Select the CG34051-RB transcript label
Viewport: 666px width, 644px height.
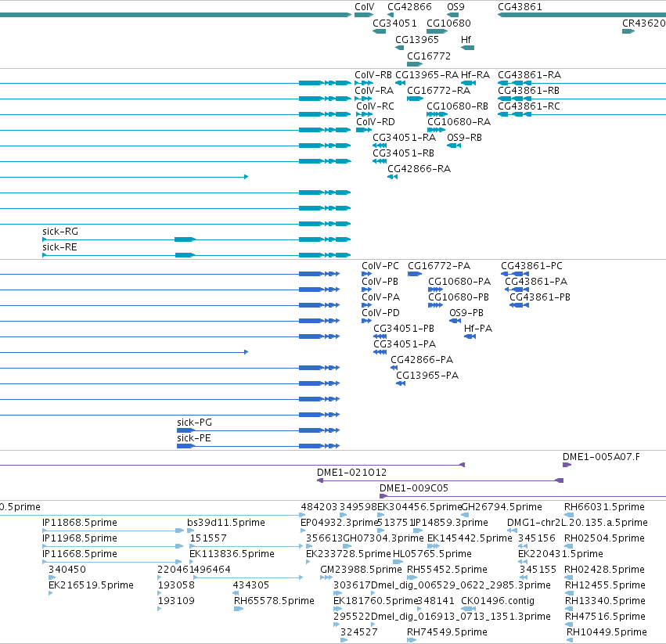[x=403, y=153]
